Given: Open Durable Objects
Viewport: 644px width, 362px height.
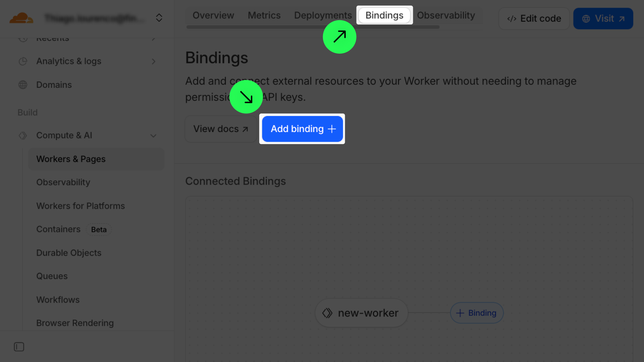Looking at the screenshot, I should pos(69,253).
